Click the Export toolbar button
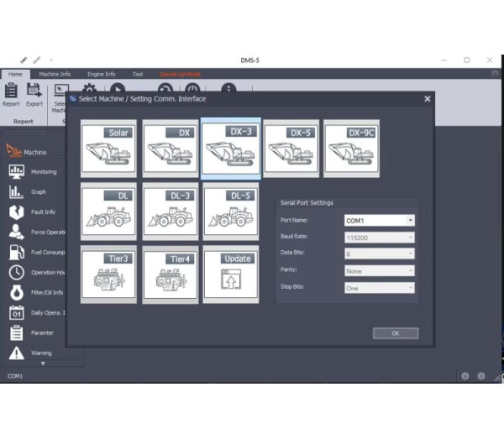The image size is (504, 439). coord(34,95)
